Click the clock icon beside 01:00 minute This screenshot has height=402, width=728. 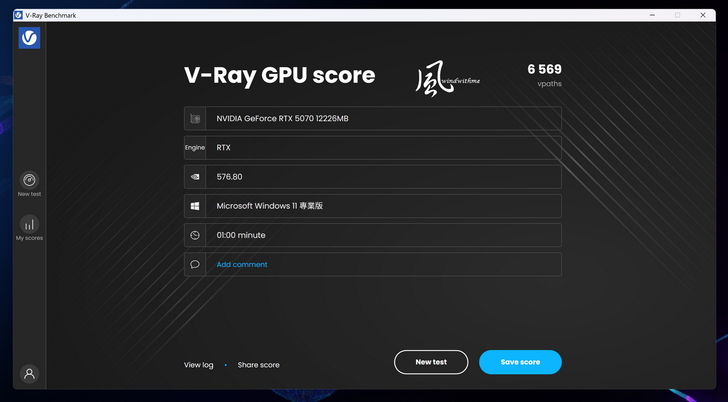coord(195,235)
